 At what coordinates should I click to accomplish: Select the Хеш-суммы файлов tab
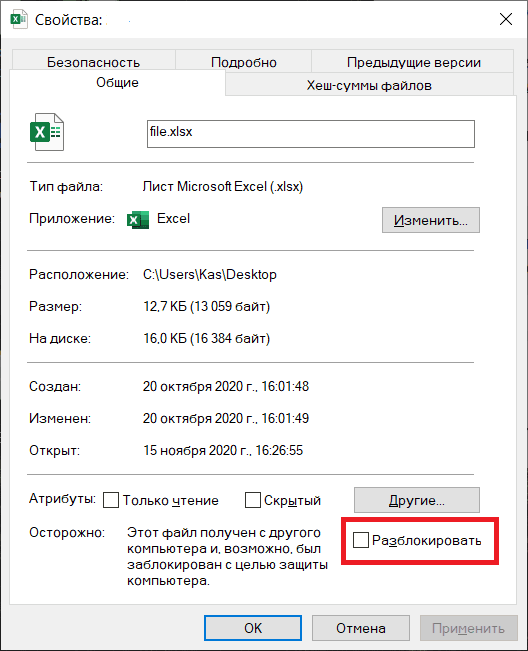tap(369, 85)
